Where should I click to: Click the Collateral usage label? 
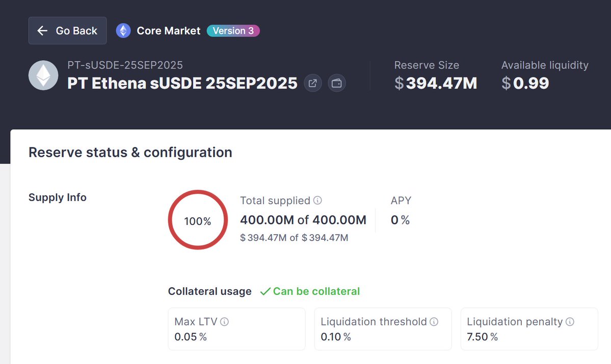point(209,291)
